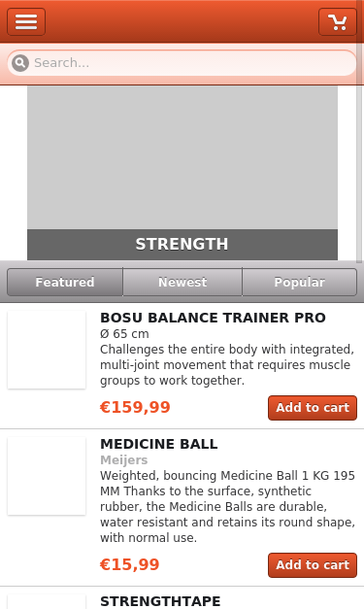The width and height of the screenshot is (364, 609).
Task: Open the hamburger menu
Action: click(26, 21)
